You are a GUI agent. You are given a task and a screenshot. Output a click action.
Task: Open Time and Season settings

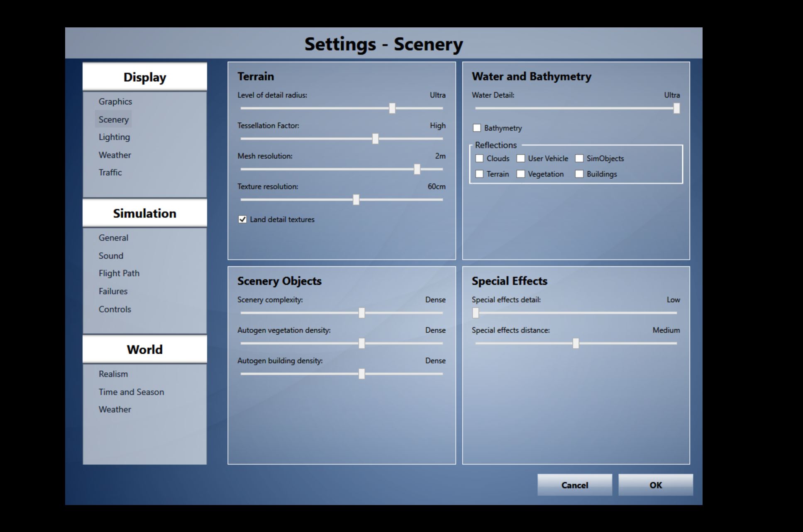tap(131, 392)
